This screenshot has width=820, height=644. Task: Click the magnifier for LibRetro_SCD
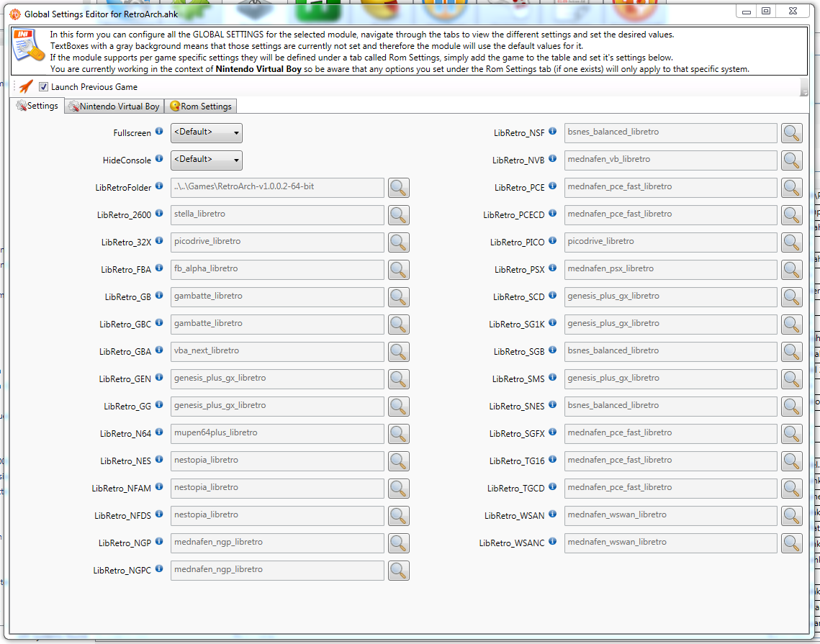792,297
